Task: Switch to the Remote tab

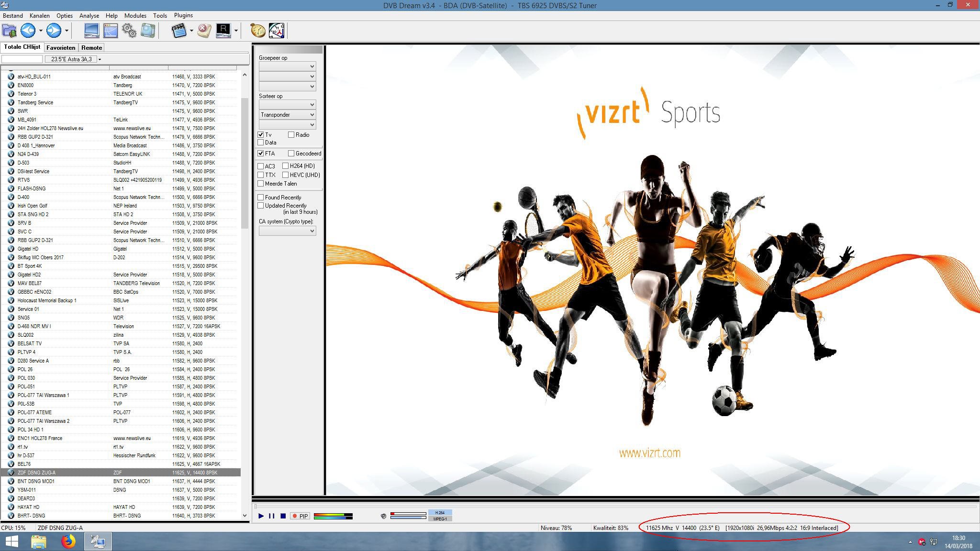Action: click(x=91, y=48)
